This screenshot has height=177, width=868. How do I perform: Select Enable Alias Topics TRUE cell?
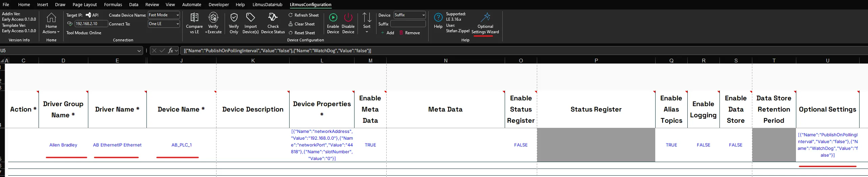coord(671,145)
